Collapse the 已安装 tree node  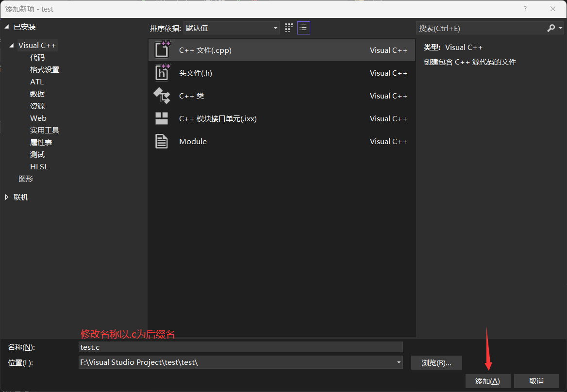pos(6,27)
